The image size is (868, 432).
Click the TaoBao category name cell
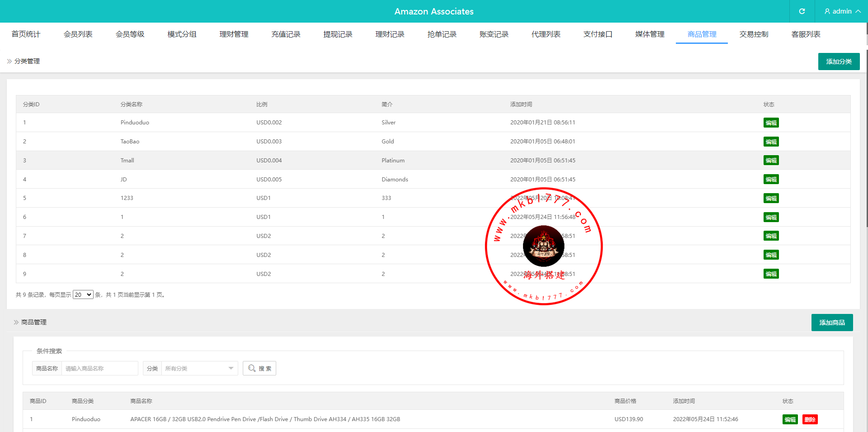pyautogui.click(x=130, y=142)
